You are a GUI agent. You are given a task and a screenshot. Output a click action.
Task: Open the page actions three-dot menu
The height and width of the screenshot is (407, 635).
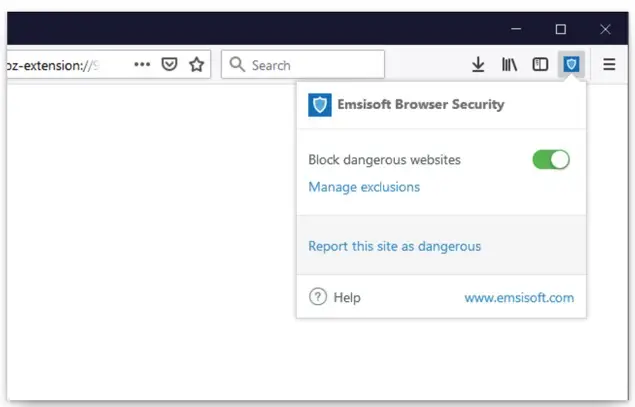point(142,64)
